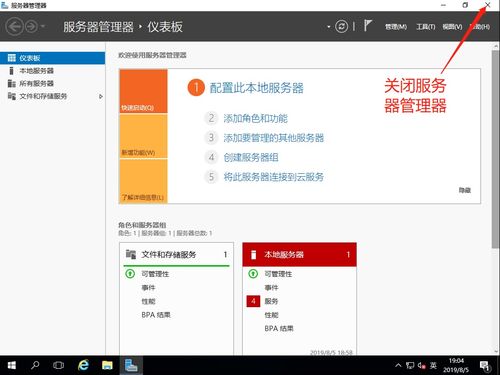Click the orange step 1 circle icon

point(196,88)
